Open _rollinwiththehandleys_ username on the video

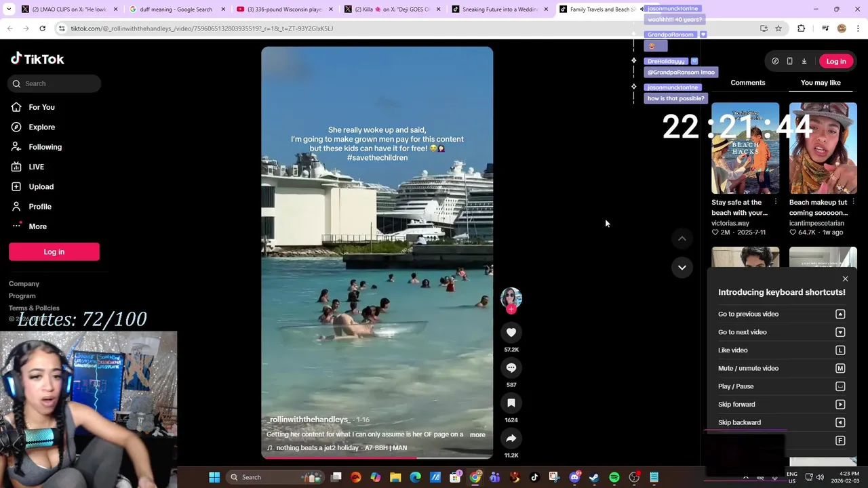point(309,420)
